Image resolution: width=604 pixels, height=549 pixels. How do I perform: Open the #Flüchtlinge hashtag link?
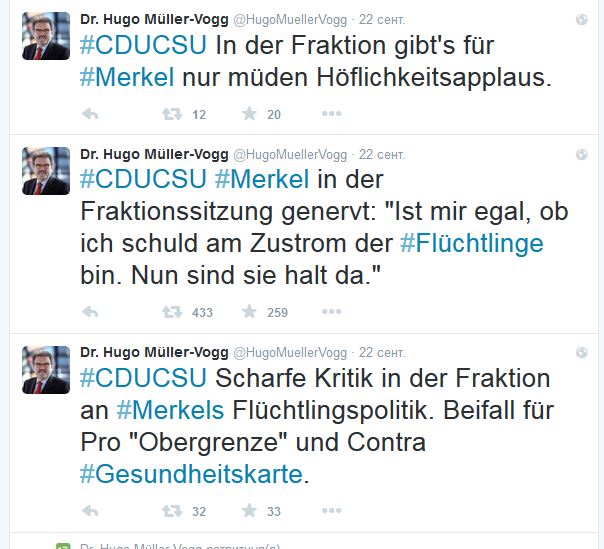coord(472,243)
